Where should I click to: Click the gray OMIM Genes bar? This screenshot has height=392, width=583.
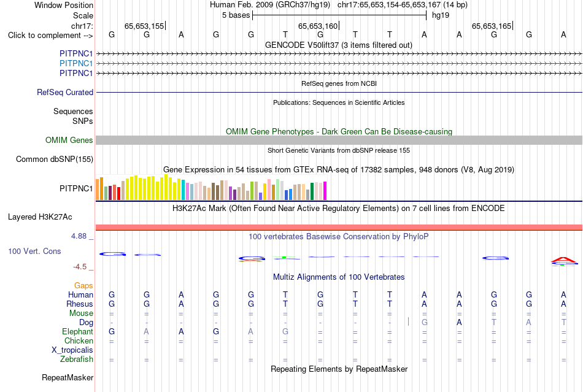coord(339,140)
